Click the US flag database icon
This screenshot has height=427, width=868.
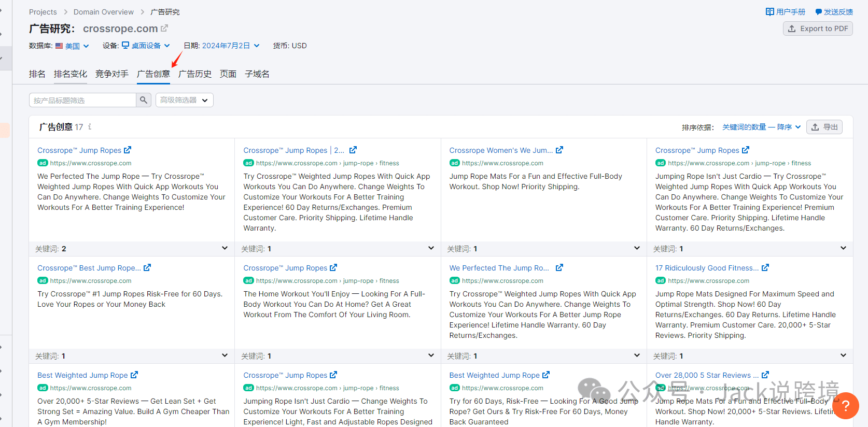(59, 46)
